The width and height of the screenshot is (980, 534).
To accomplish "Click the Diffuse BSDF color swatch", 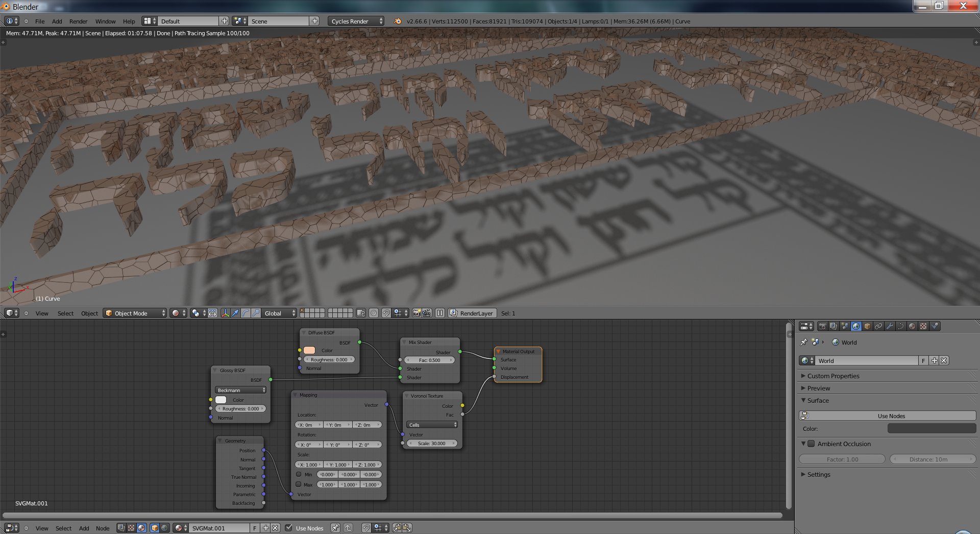I will (309, 350).
